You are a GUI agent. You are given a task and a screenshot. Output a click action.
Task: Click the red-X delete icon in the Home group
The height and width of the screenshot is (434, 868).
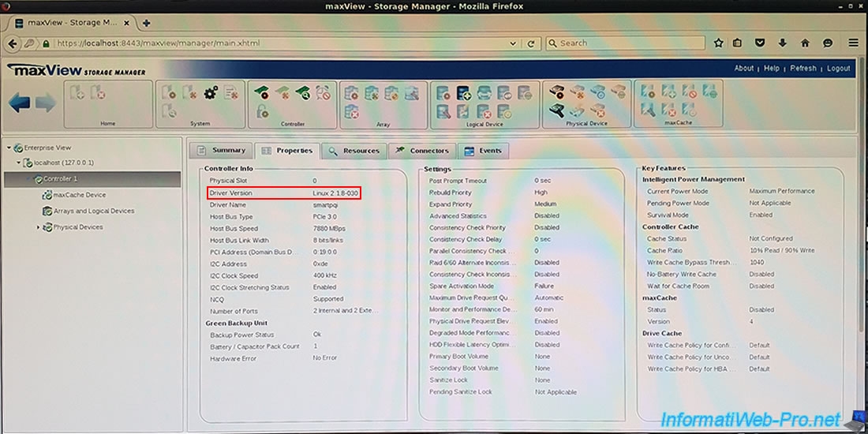[x=97, y=92]
